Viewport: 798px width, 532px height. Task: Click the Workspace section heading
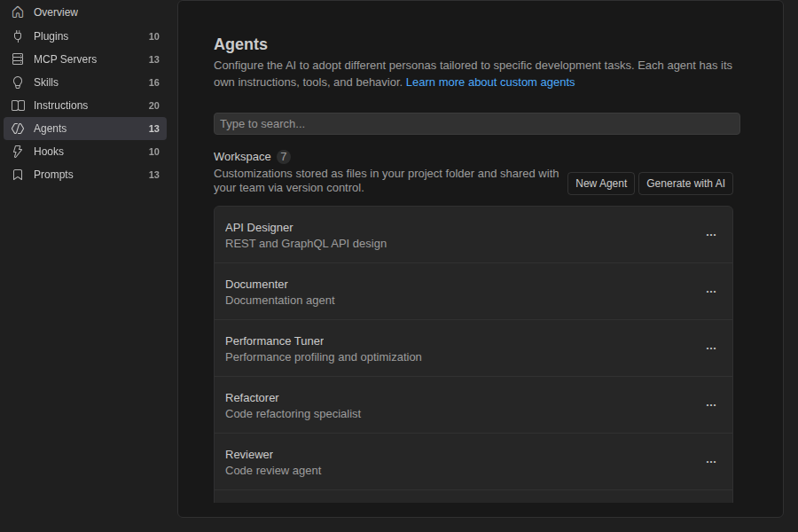(242, 157)
